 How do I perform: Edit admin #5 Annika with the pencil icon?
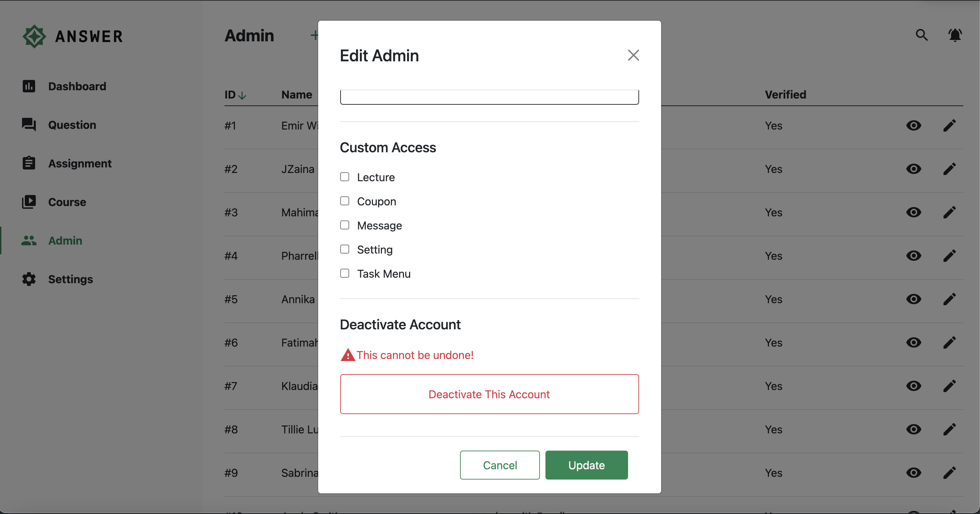[950, 299]
